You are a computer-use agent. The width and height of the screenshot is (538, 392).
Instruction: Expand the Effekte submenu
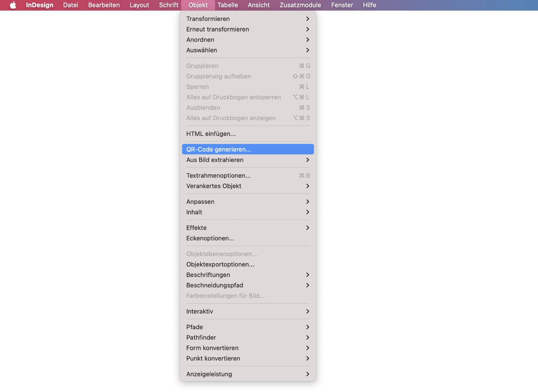(248, 228)
